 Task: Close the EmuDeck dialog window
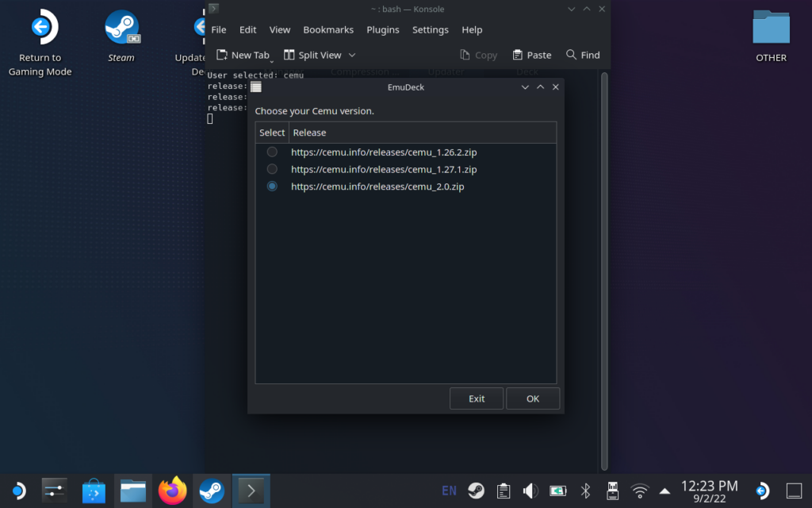point(556,87)
